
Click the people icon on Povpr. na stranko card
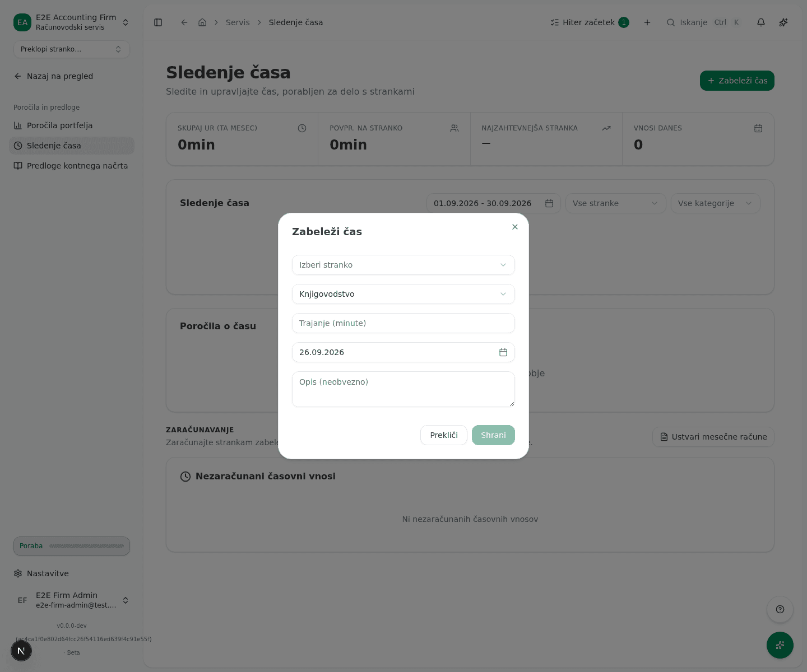click(x=454, y=128)
